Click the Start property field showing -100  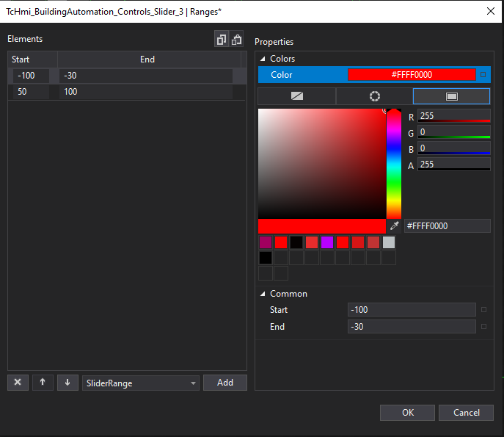(412, 309)
